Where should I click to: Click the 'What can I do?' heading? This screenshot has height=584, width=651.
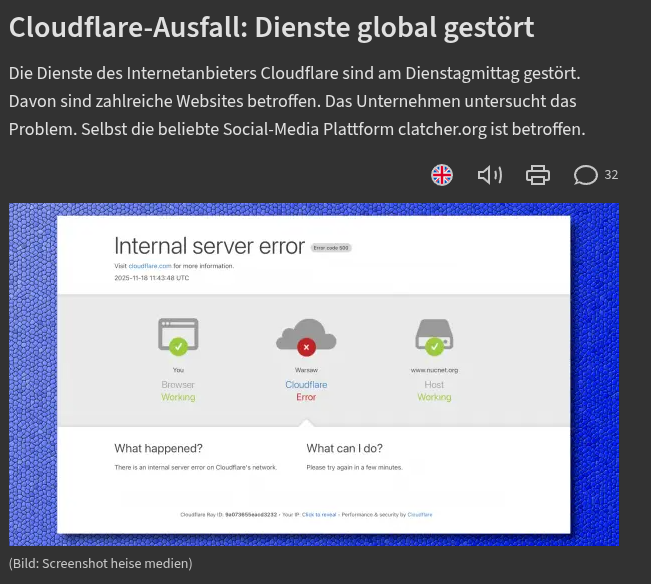345,448
